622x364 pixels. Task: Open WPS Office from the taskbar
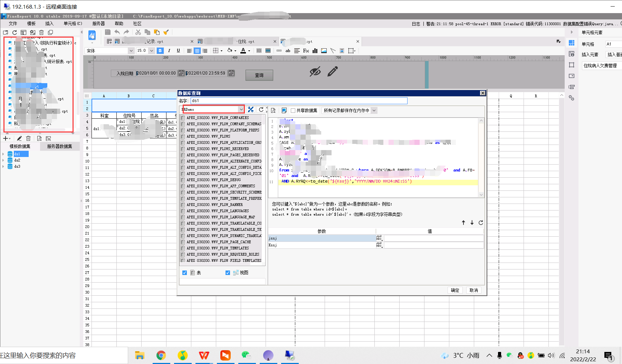click(204, 355)
